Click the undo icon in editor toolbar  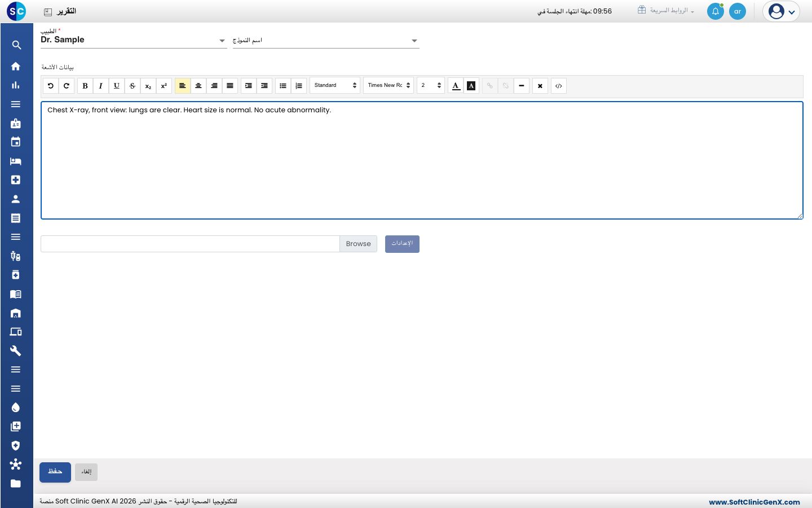pos(51,86)
